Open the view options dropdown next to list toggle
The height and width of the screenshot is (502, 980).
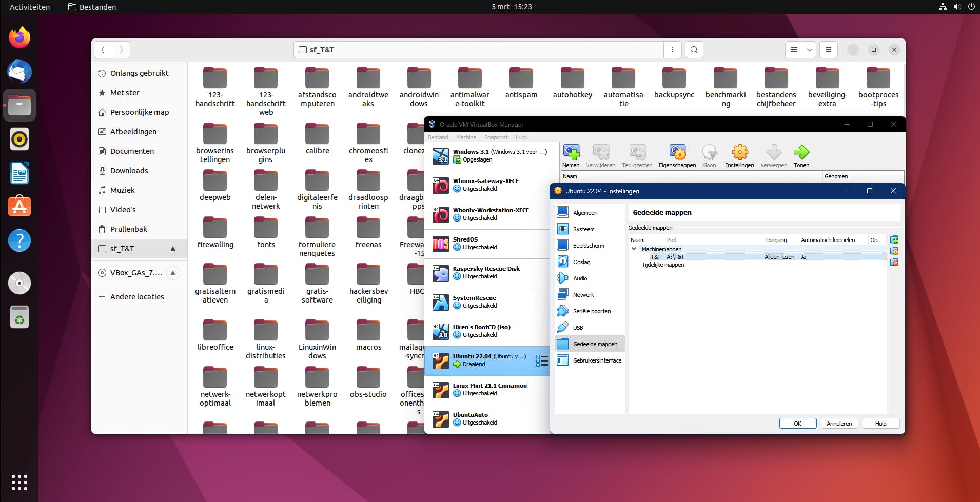(810, 50)
